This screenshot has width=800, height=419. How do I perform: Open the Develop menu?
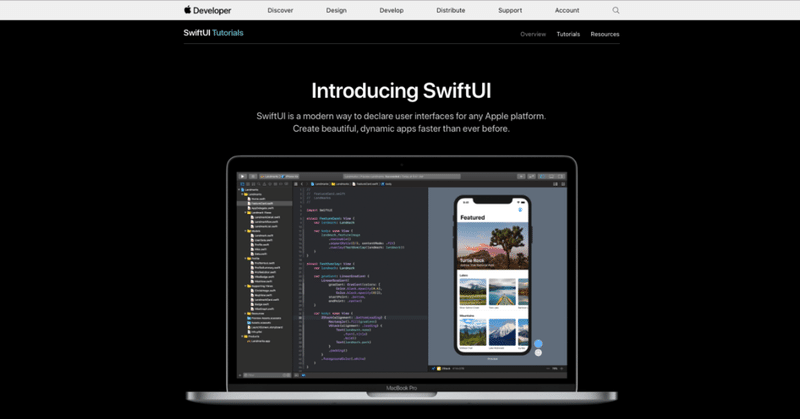(391, 10)
